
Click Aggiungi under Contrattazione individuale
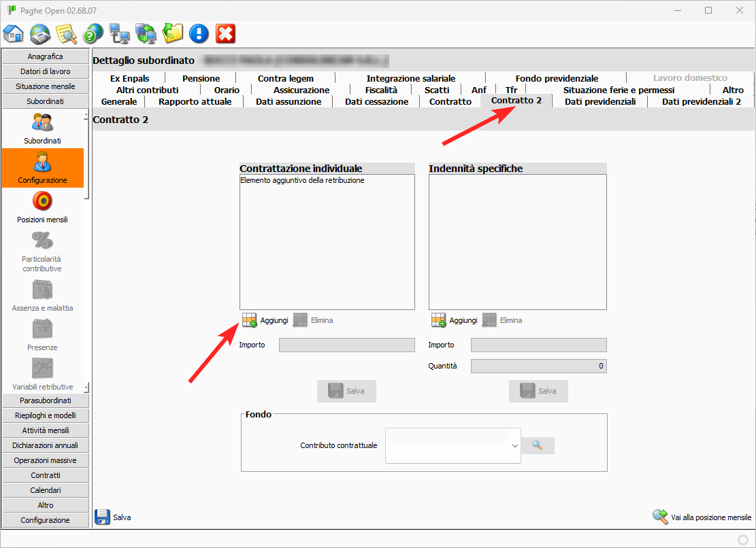[265, 320]
